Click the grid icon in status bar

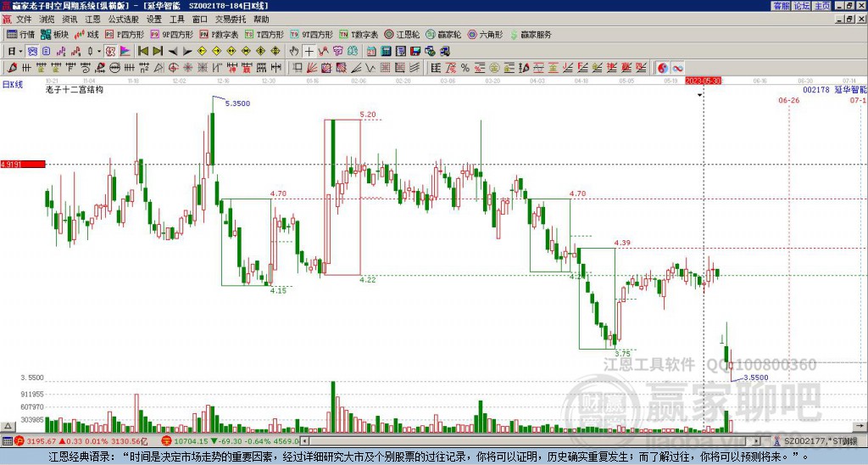click(x=7, y=441)
